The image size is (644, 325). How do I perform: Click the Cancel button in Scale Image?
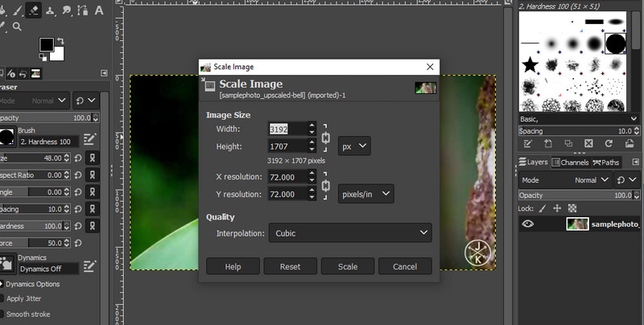tap(404, 266)
